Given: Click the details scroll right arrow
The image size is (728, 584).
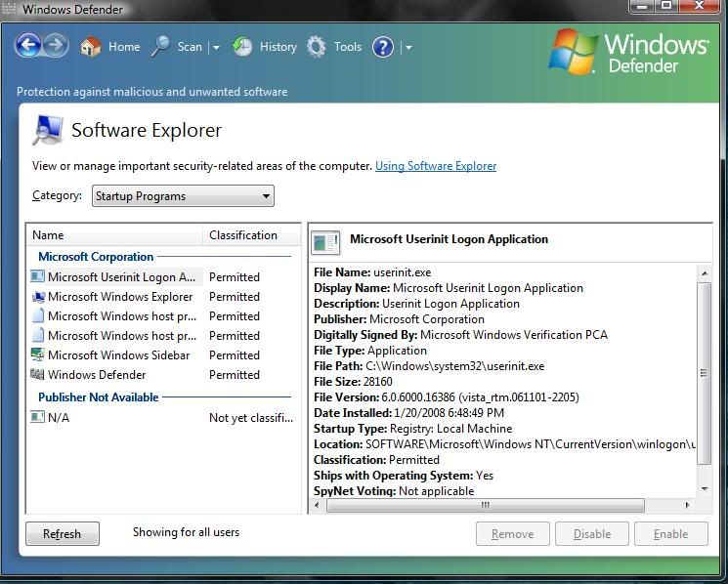Looking at the screenshot, I should (687, 505).
